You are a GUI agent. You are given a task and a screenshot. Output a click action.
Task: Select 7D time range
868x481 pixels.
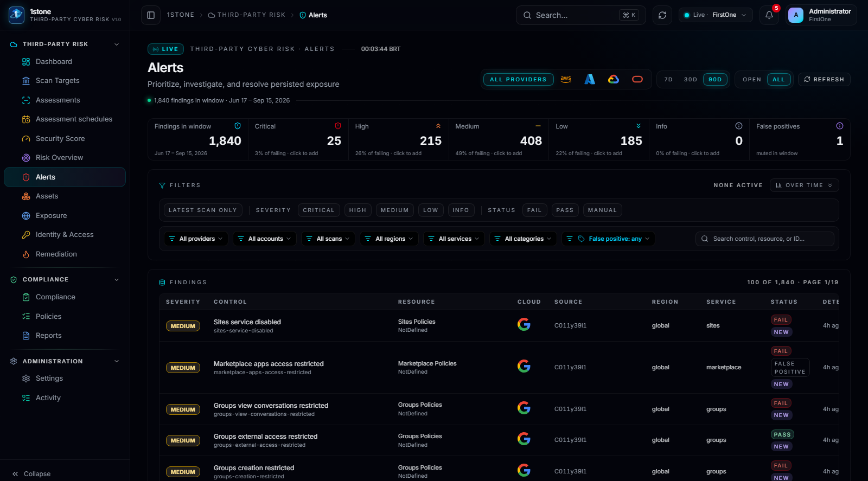[x=669, y=79]
